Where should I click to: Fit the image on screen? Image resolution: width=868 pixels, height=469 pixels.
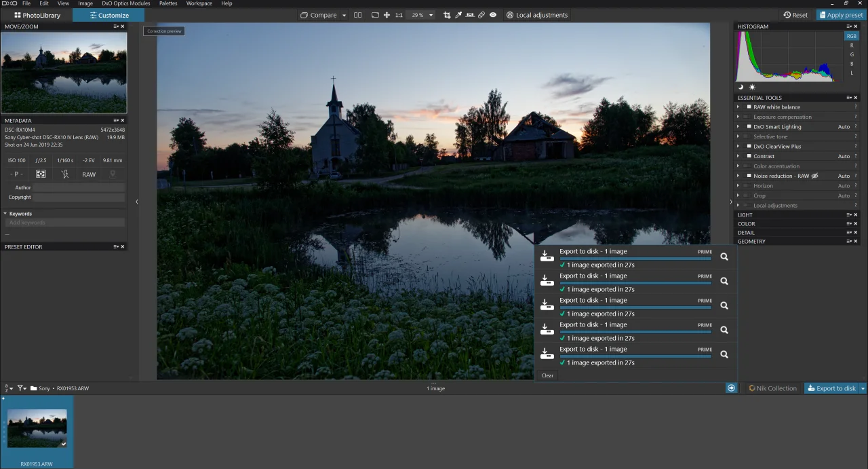(x=375, y=15)
